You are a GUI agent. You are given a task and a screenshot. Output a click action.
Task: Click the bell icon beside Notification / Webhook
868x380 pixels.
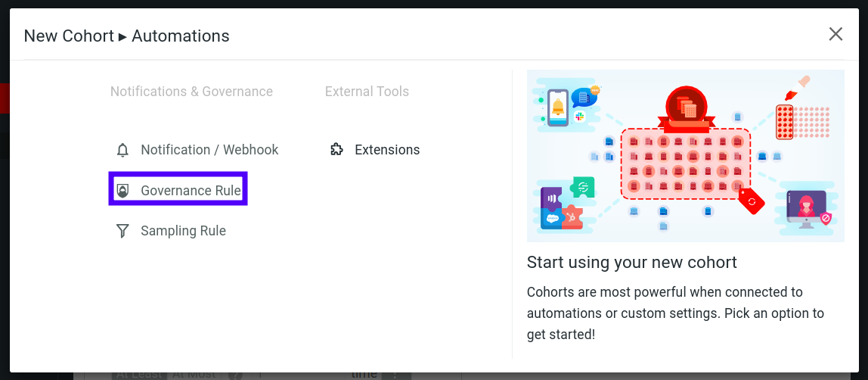[x=122, y=150]
